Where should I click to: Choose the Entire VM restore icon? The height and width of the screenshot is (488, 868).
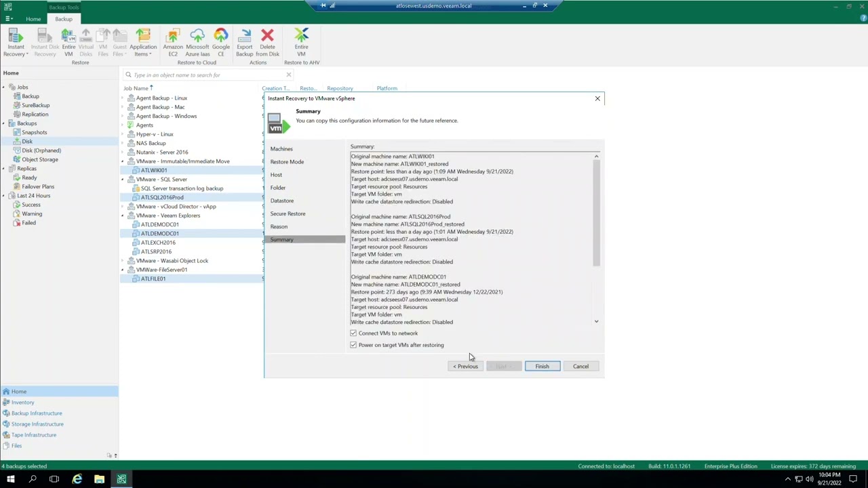coord(68,42)
